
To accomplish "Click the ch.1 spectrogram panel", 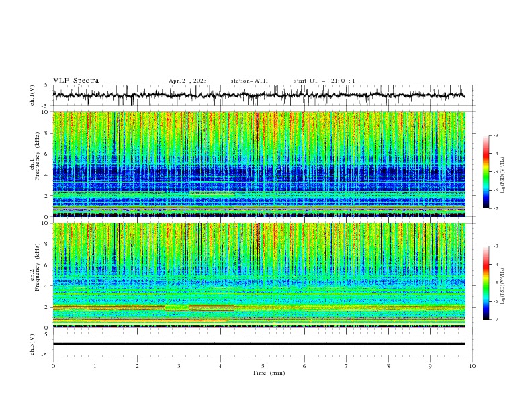I will click(259, 164).
